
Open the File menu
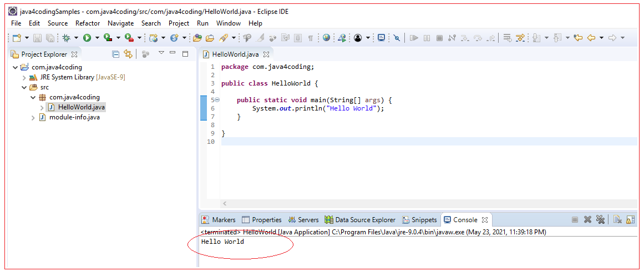coord(16,23)
